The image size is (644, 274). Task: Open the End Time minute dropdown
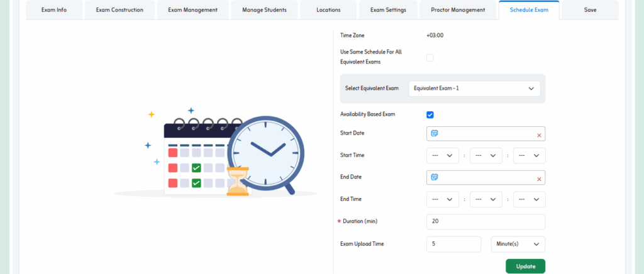[x=486, y=200]
